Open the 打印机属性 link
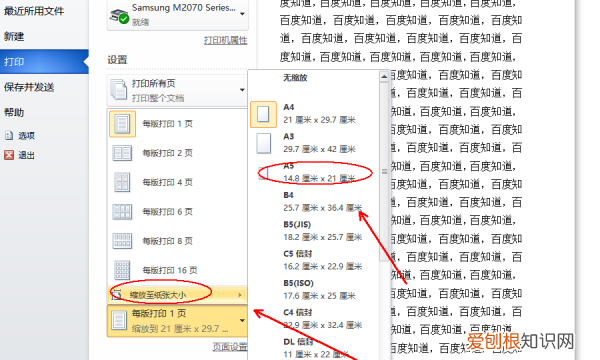 pos(225,40)
